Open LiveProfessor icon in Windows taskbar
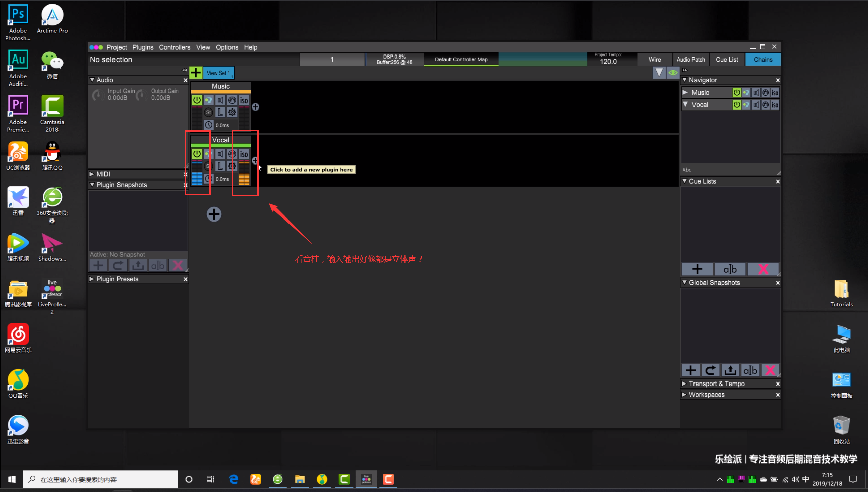This screenshot has width=868, height=492. (x=366, y=479)
